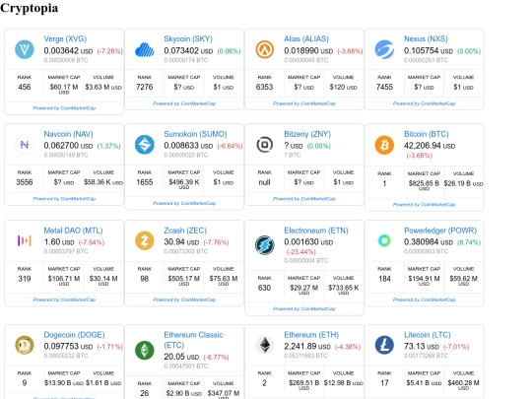Screen dimensions: 532x399
Task: Follow Powered by CoinMarketCap under Powerledger
Action: [x=424, y=299]
